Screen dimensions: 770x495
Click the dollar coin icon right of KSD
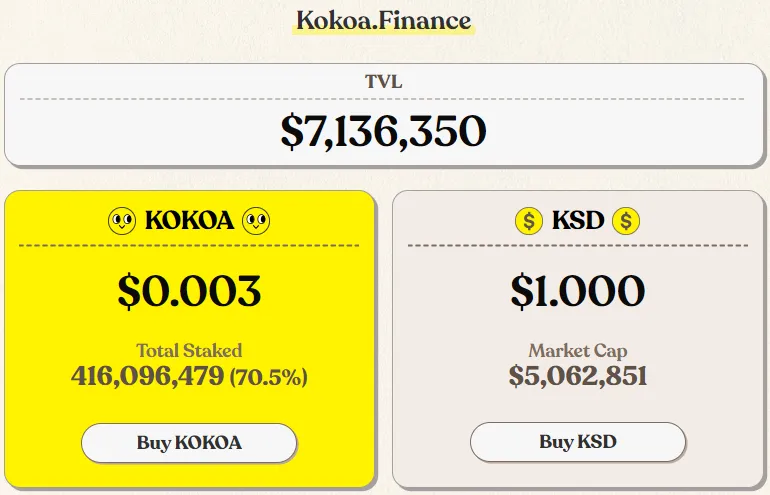click(626, 220)
